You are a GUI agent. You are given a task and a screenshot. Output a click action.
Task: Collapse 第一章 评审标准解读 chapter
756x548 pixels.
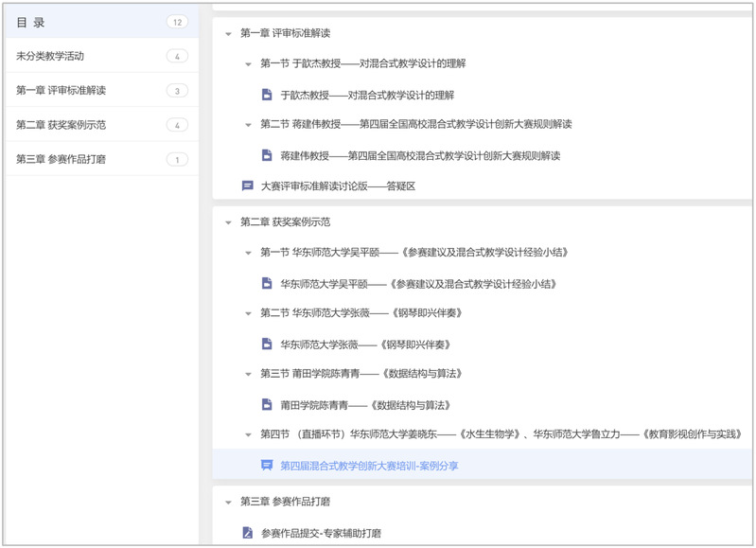point(228,34)
